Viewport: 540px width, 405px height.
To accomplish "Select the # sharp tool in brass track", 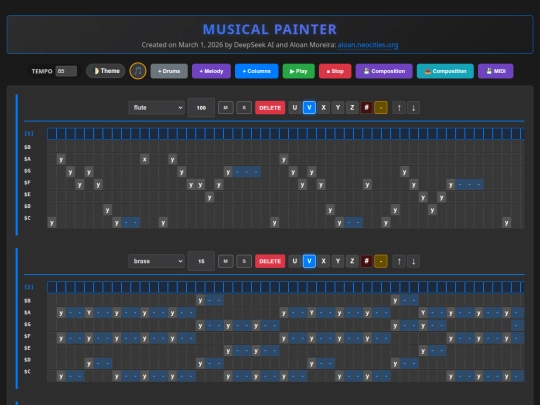I will click(366, 261).
